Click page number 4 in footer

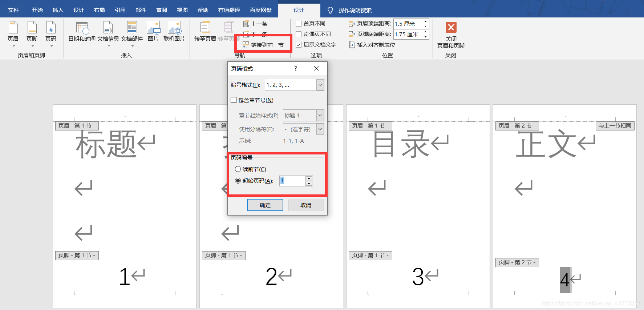click(x=565, y=280)
